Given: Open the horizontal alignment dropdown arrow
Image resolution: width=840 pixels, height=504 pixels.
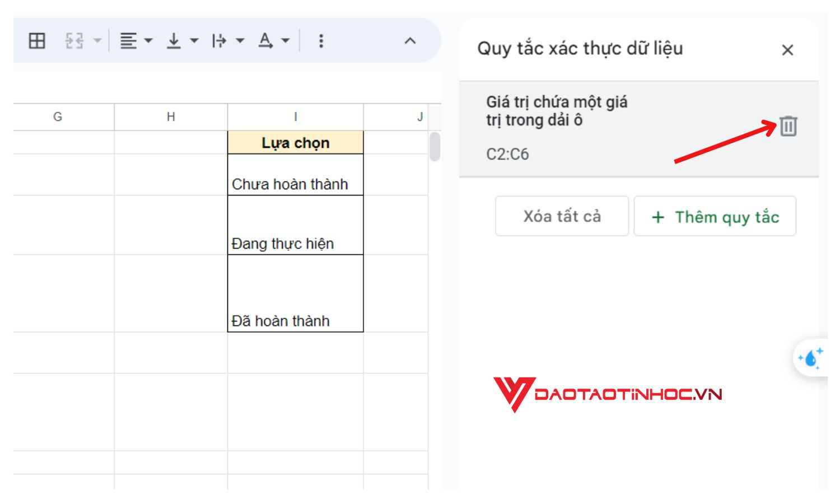Looking at the screenshot, I should pos(148,40).
